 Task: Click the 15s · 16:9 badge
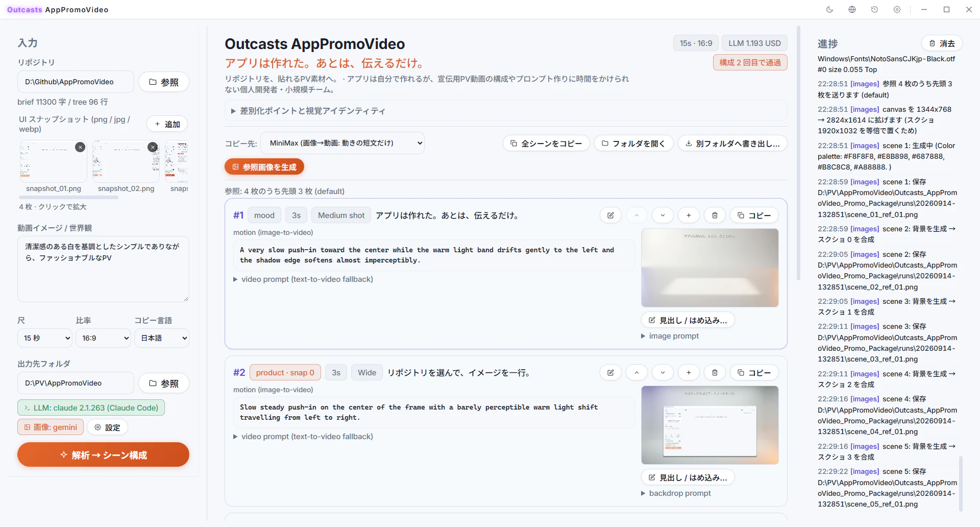click(696, 43)
